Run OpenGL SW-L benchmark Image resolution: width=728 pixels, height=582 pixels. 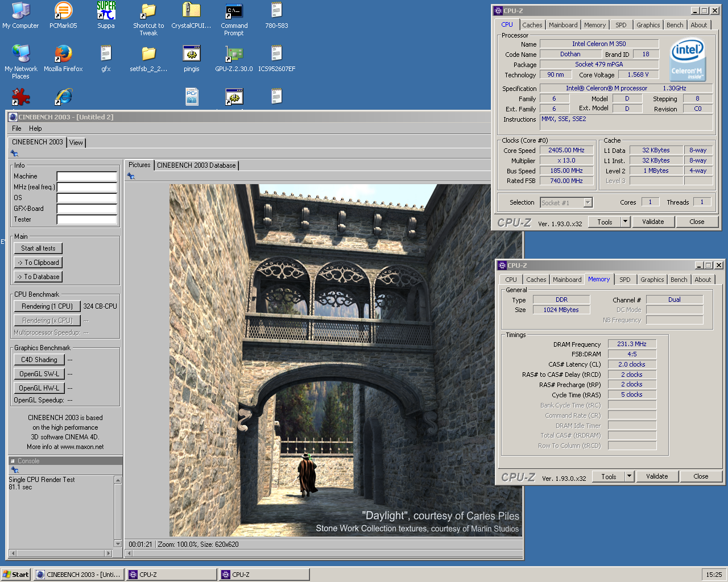tap(39, 374)
